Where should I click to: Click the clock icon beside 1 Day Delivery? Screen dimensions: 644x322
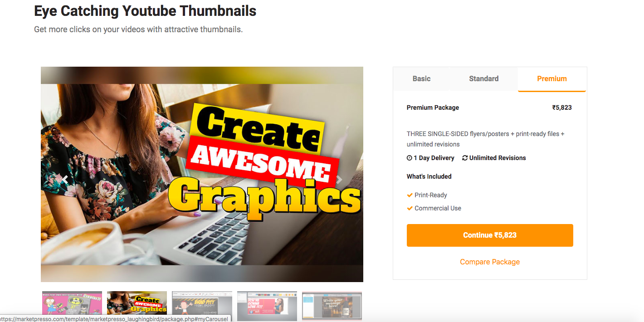click(x=410, y=158)
